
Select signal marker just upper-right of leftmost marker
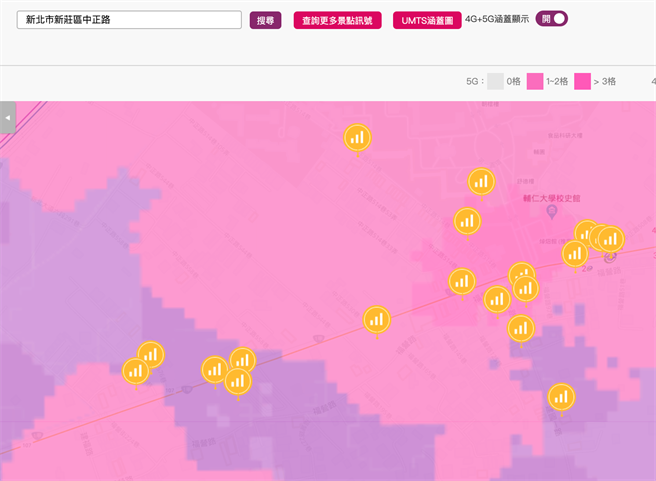tap(151, 354)
